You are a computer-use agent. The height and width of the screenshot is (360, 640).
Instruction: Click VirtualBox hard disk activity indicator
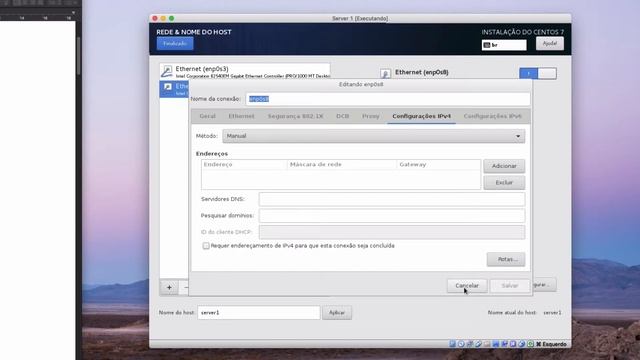(x=452, y=344)
